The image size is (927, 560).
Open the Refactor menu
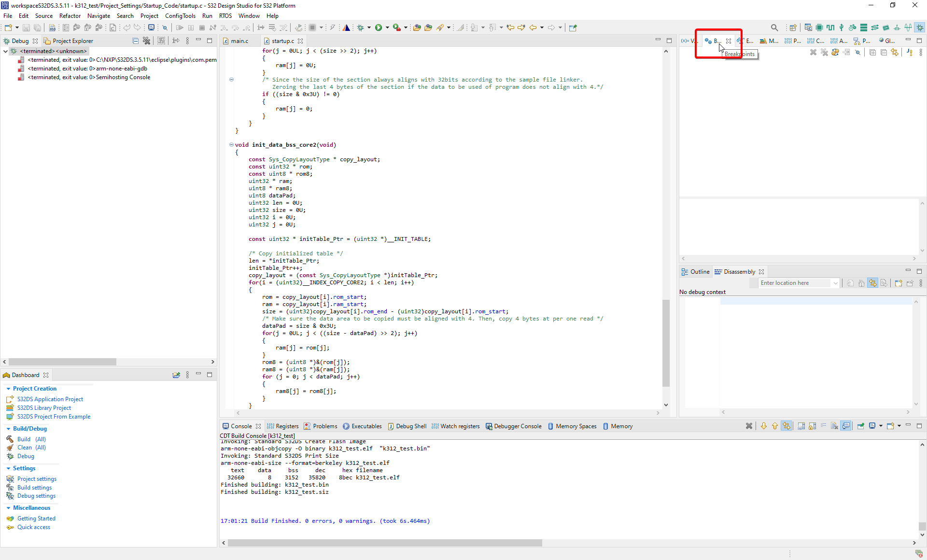(70, 15)
